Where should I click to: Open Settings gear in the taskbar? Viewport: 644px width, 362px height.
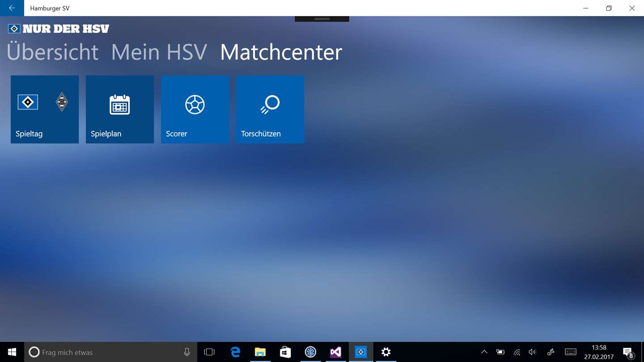(386, 352)
